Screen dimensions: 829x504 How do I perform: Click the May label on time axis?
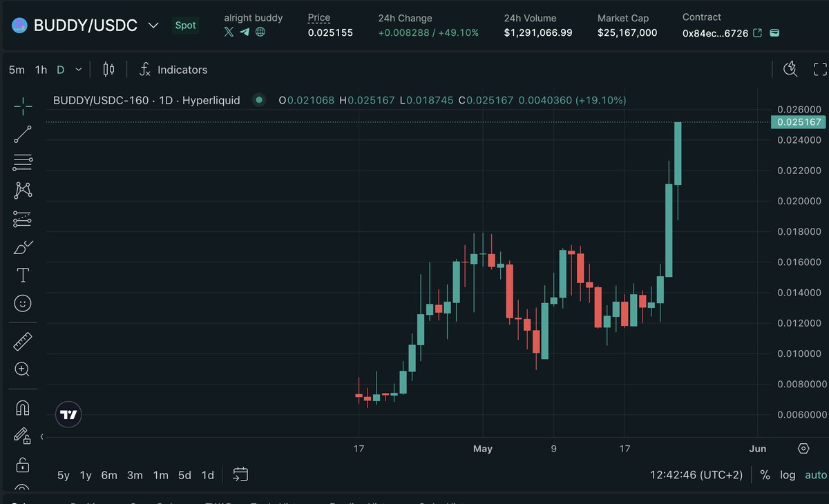(483, 449)
